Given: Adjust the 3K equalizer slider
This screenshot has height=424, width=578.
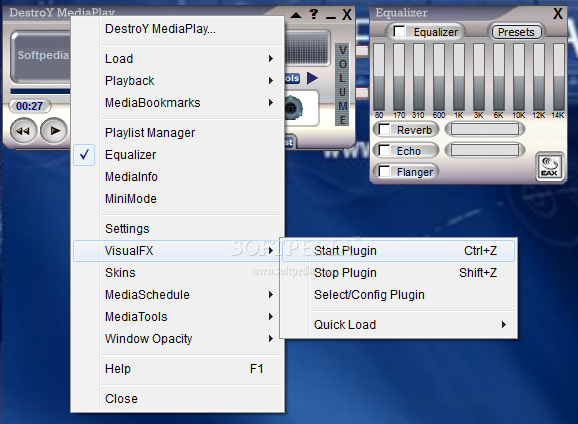Looking at the screenshot, I should 479,77.
